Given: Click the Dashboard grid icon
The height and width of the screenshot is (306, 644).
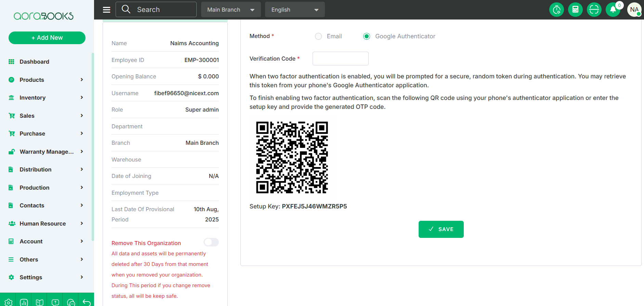Looking at the screenshot, I should point(11,62).
